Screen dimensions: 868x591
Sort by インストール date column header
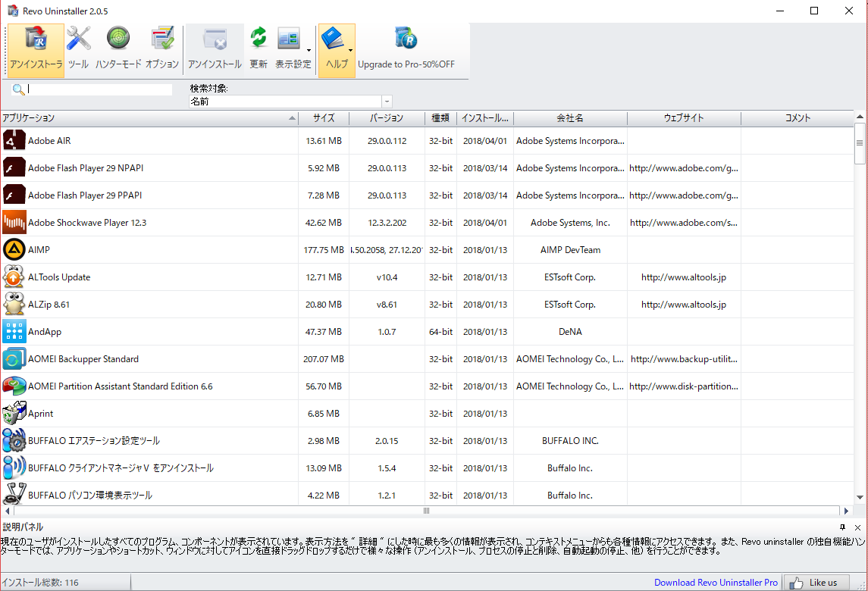(x=485, y=118)
